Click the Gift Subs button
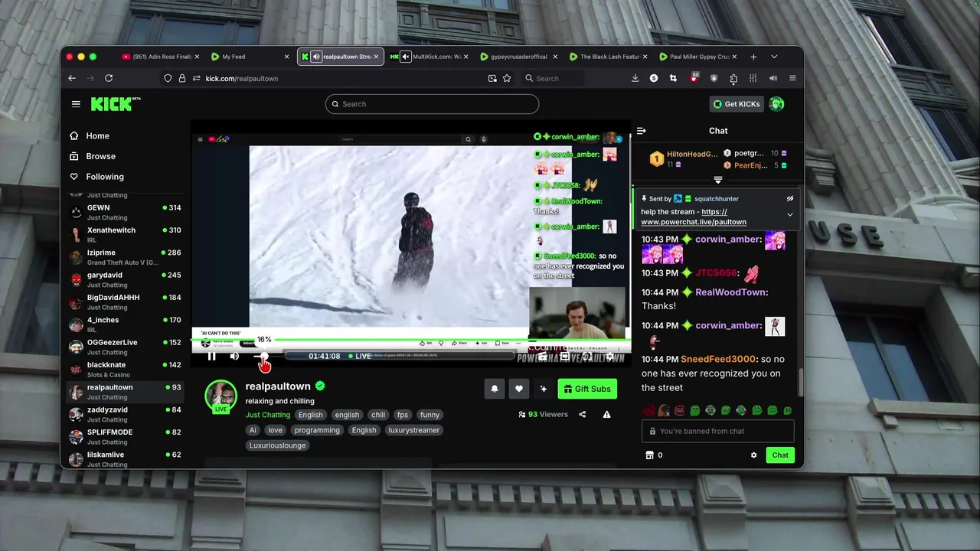The width and height of the screenshot is (980, 551). (587, 389)
